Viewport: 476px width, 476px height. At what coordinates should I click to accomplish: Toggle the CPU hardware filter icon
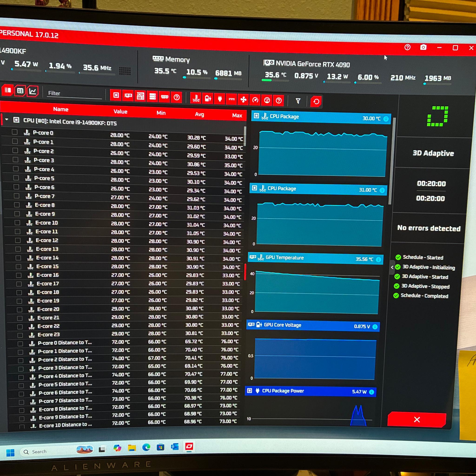(x=116, y=95)
